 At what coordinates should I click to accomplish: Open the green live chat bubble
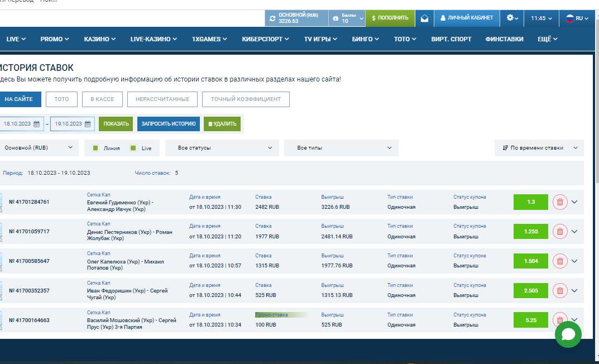pos(568,334)
